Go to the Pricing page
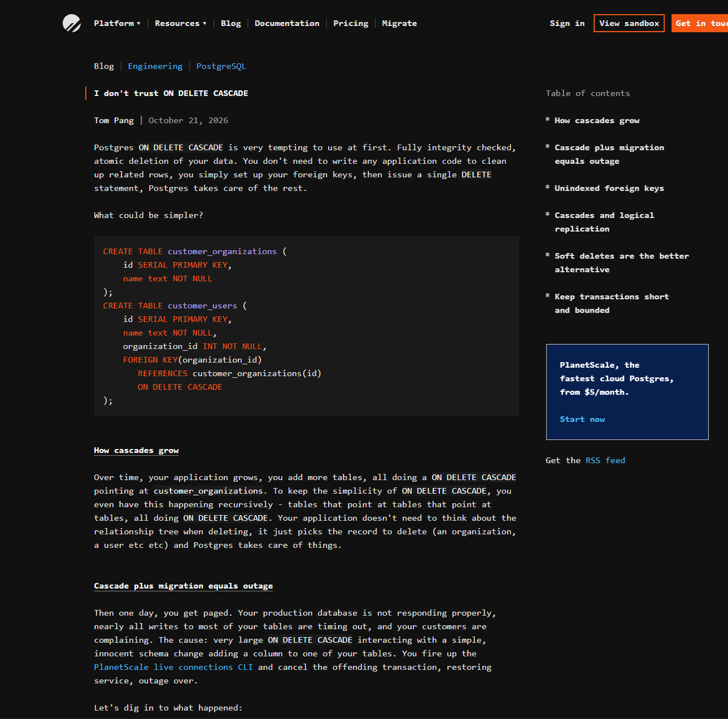Image resolution: width=728 pixels, height=719 pixels. pos(351,23)
